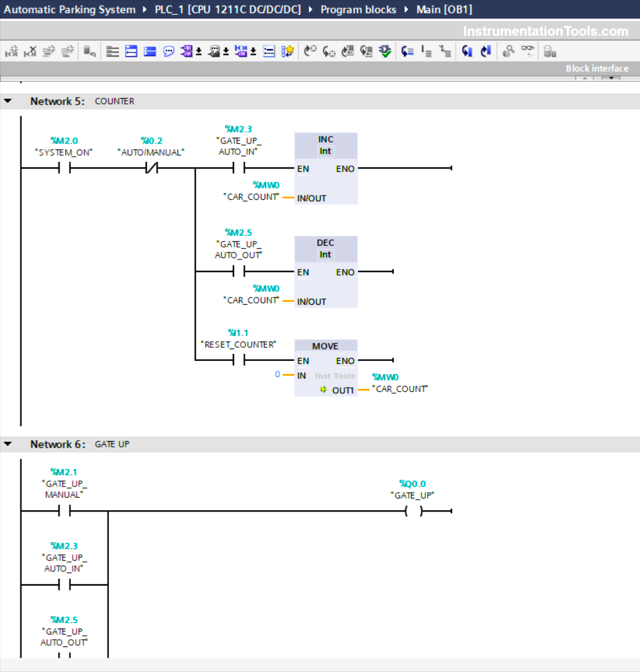640x672 pixels.
Task: Select the Network 5 title
Action: (57, 101)
